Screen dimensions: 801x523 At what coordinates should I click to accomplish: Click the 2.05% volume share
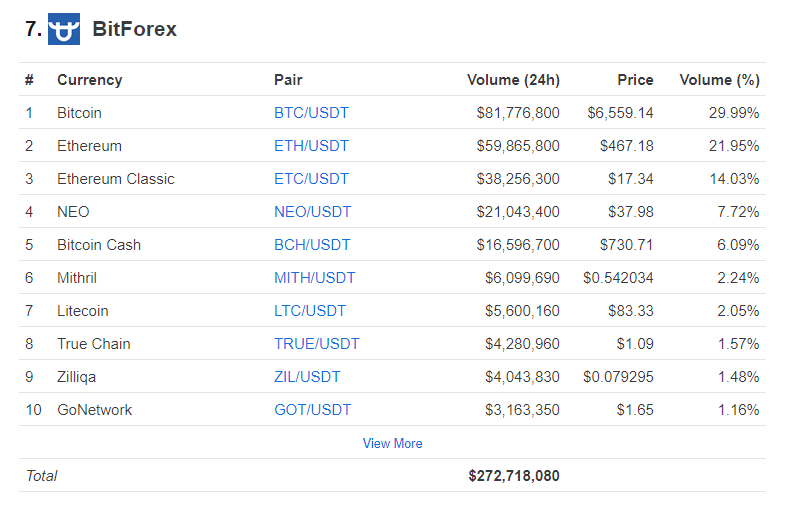738,311
